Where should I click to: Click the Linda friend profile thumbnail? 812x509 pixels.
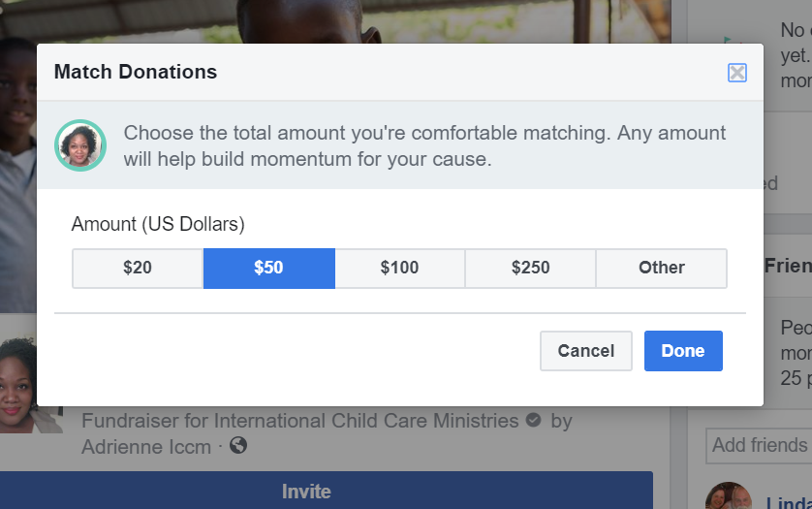[x=729, y=496]
